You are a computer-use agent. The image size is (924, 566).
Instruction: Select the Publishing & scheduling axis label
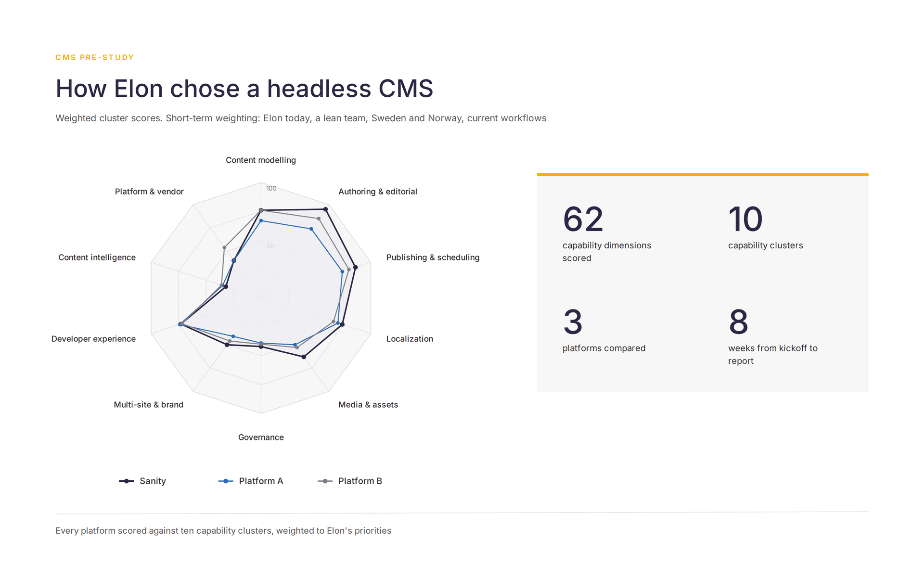click(x=433, y=257)
